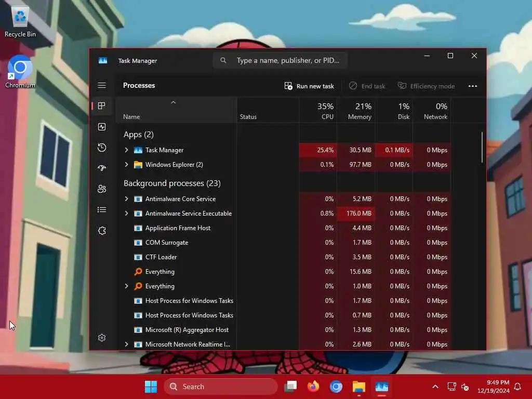Open Task Manager settings gear
Screen dimensions: 532x399
102,338
